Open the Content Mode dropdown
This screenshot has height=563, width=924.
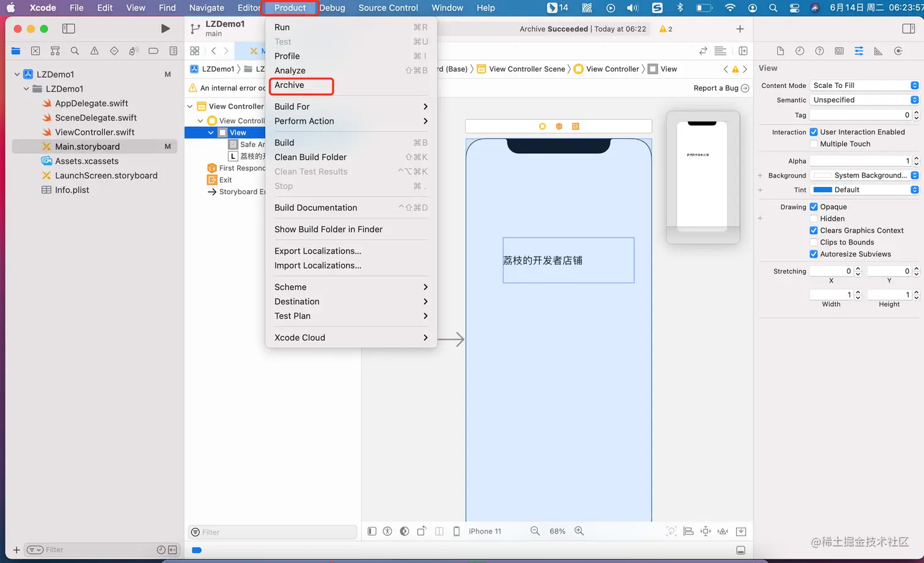tap(864, 85)
